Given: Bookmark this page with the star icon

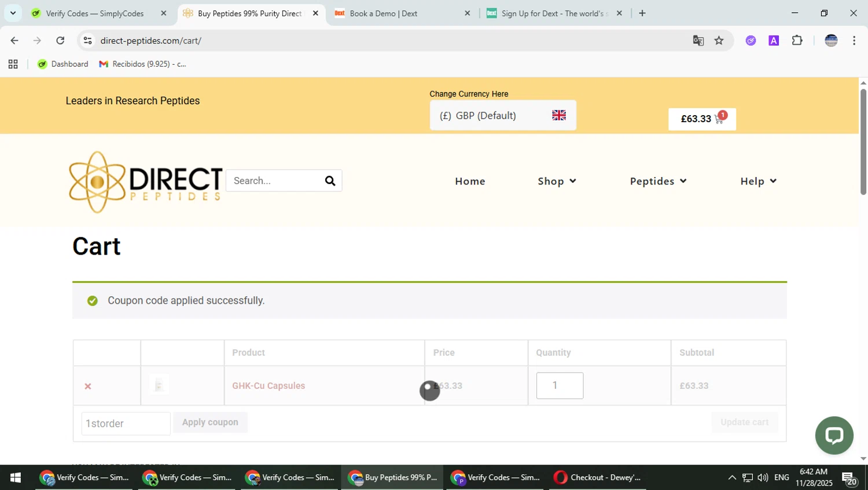Looking at the screenshot, I should 719,40.
